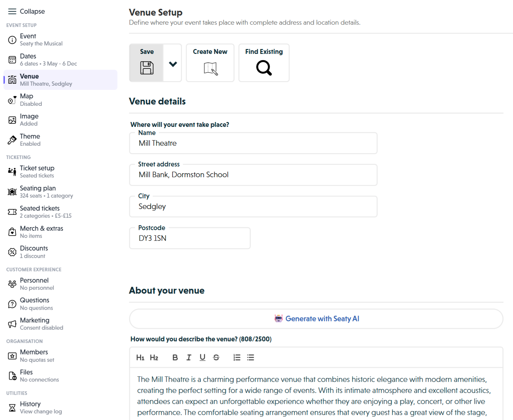The image size is (513, 420).
Task: Open Discounts section
Action: pos(60,252)
